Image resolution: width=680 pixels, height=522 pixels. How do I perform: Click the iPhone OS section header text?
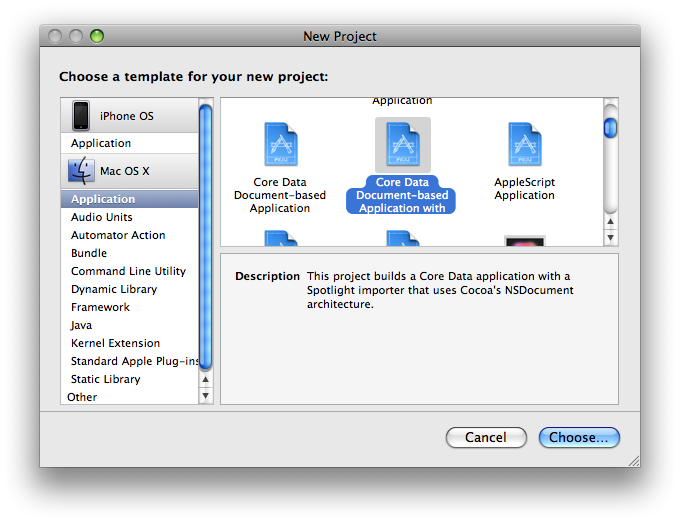[x=127, y=116]
